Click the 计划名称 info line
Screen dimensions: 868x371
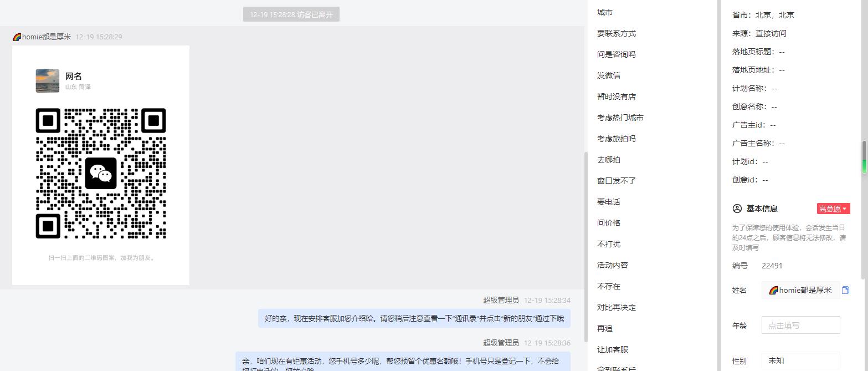(x=754, y=88)
